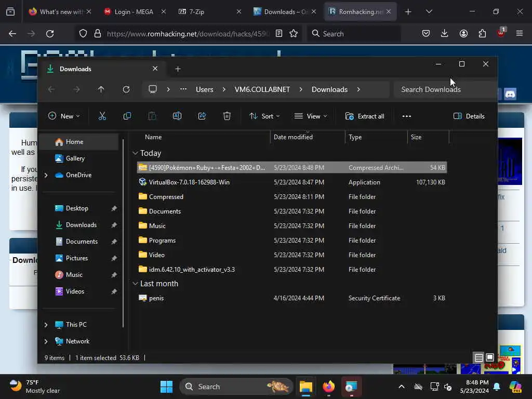Screen dimensions: 532x399
Task: Click Users in the breadcrumb path
Action: pyautogui.click(x=205, y=89)
